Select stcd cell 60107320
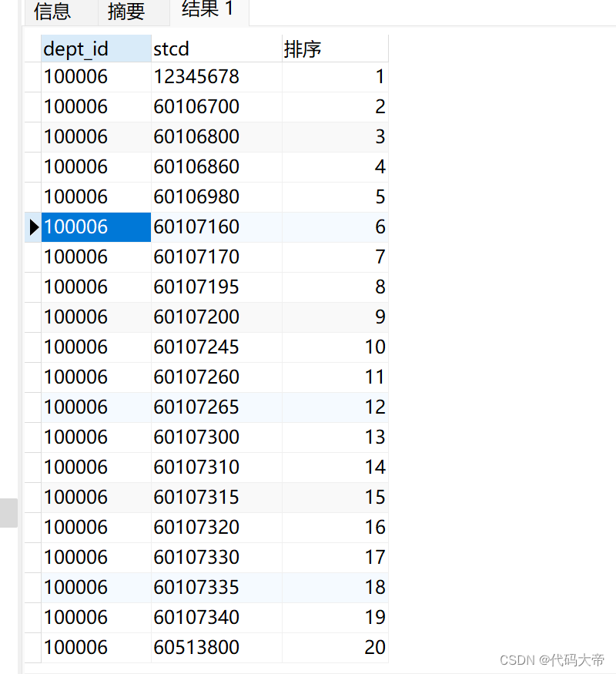 [216, 528]
